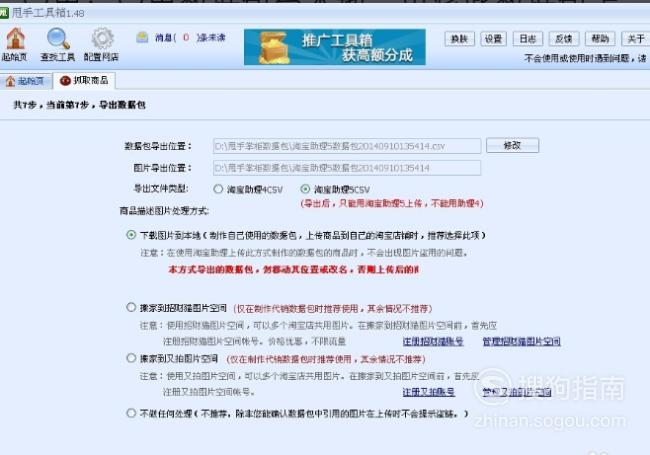Click the 反馈 button
This screenshot has height=455, width=650.
[564, 39]
